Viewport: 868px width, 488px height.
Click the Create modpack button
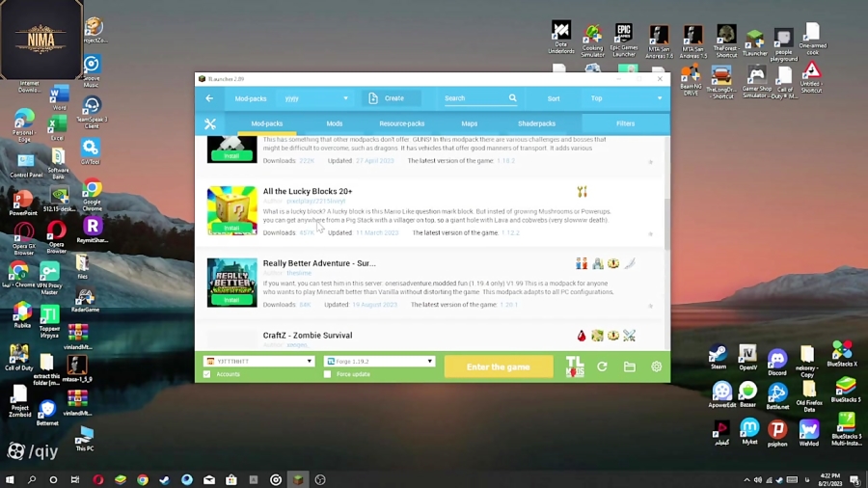pos(392,98)
